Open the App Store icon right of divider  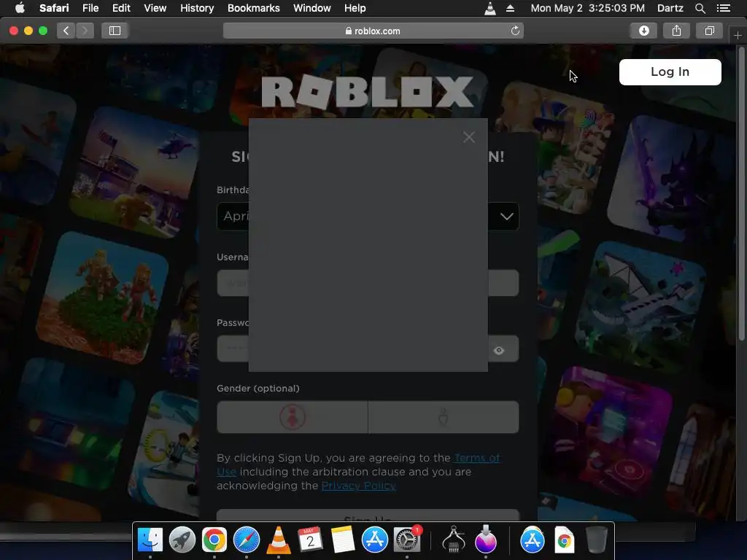[532, 540]
